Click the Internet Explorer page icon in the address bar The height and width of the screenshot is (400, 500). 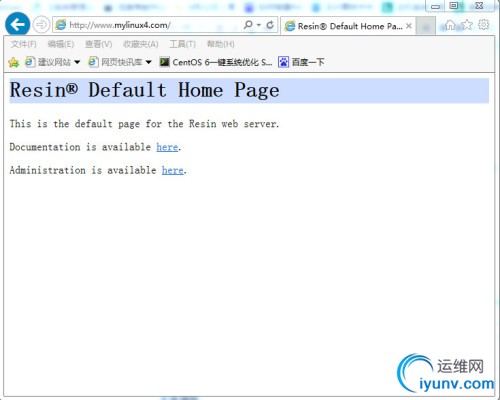coord(61,25)
